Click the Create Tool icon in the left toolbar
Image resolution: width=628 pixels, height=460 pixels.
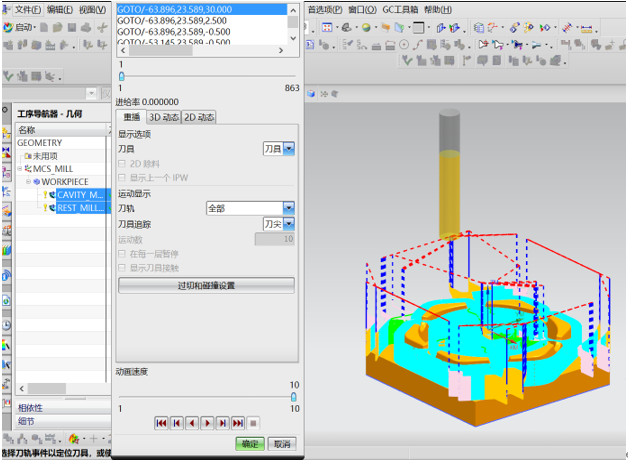[22, 45]
